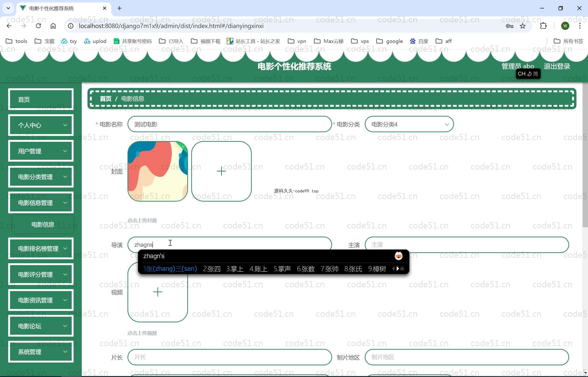
Task: Open the 视频下载 bookmark folder
Action: (x=205, y=41)
